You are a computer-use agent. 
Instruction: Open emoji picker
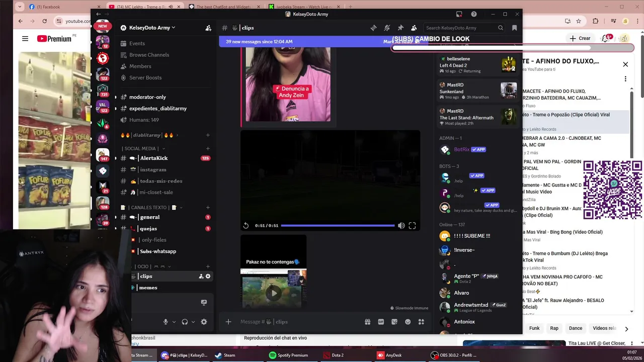click(408, 322)
